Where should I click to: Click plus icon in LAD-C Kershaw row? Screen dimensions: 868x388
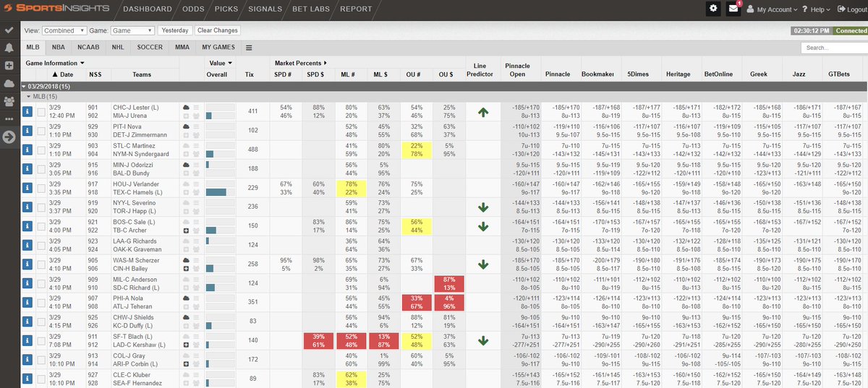click(186, 344)
